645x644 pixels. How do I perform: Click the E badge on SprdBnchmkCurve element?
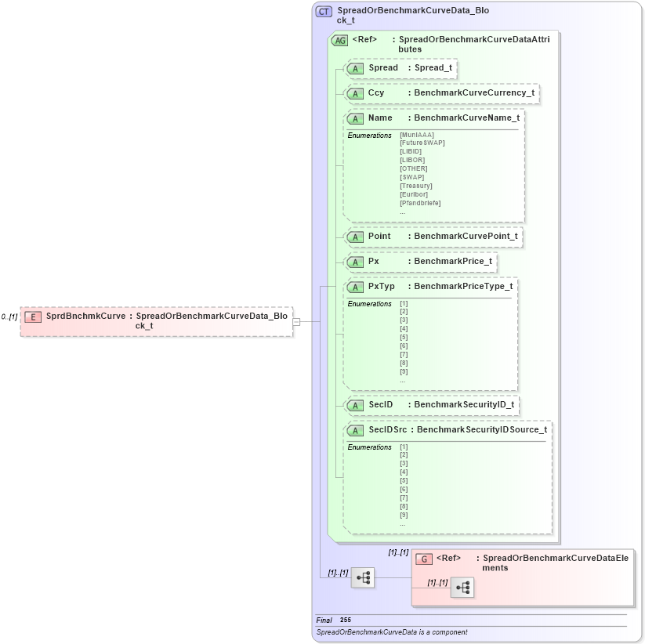[32, 317]
